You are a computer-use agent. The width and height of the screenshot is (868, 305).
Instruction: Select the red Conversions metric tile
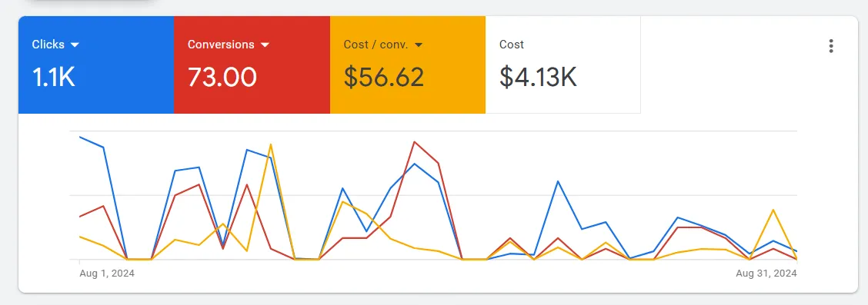click(x=252, y=65)
